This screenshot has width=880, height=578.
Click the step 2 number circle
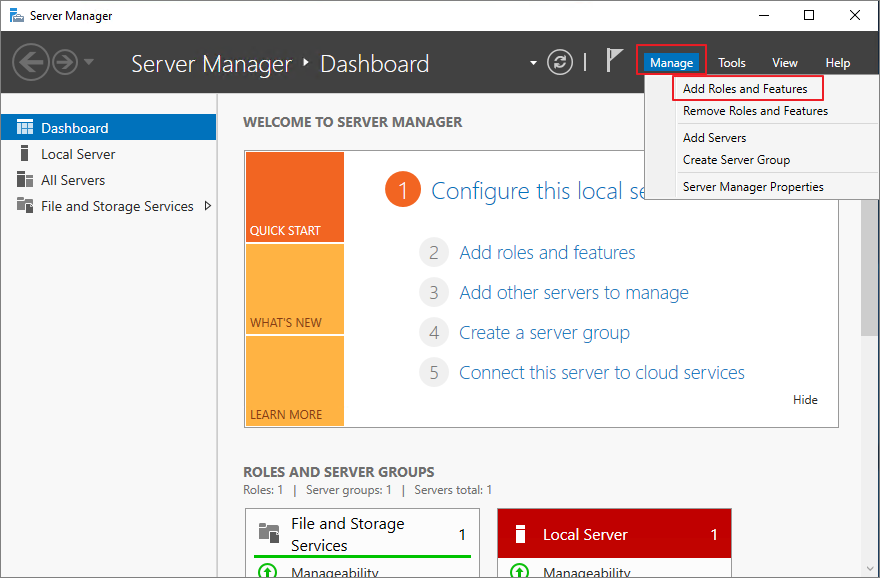click(x=434, y=253)
